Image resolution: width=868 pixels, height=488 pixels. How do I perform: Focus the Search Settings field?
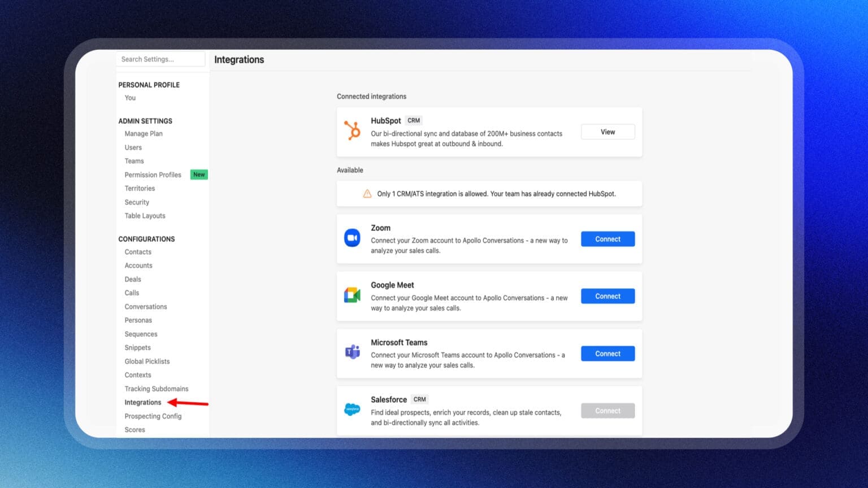(160, 59)
